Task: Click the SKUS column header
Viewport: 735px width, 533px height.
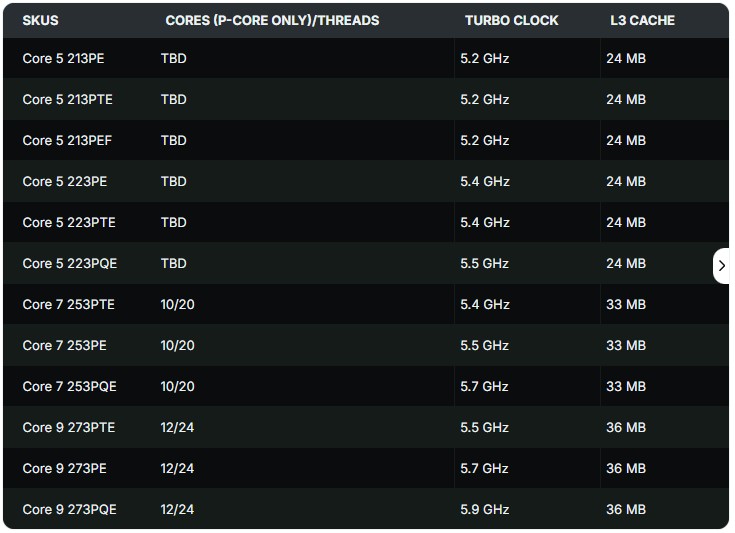Action: pyautogui.click(x=41, y=20)
